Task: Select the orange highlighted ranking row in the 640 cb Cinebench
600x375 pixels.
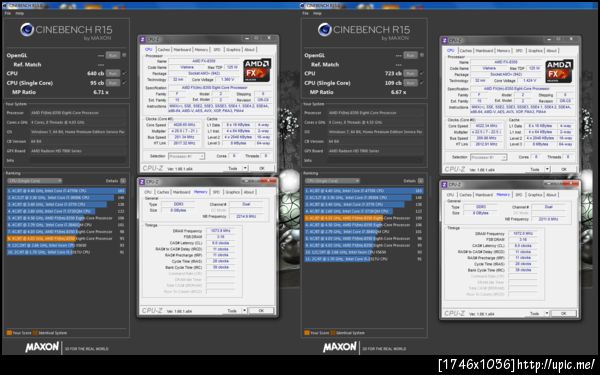Action: (x=66, y=238)
